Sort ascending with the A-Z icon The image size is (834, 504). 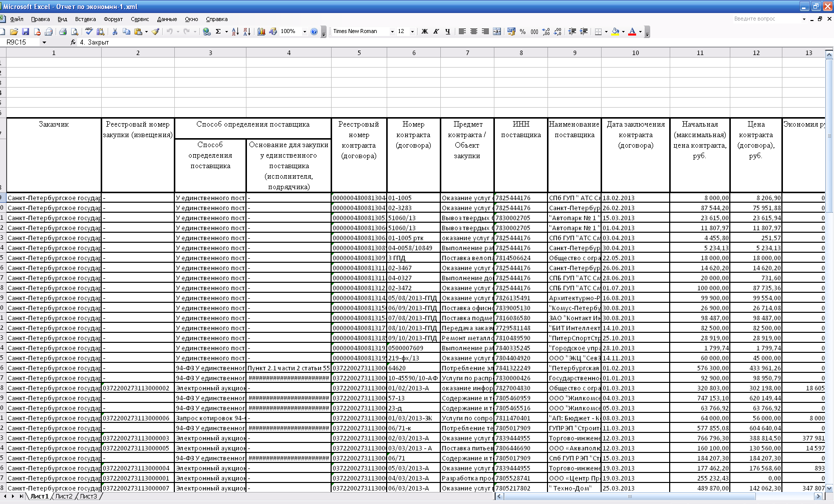coord(235,32)
